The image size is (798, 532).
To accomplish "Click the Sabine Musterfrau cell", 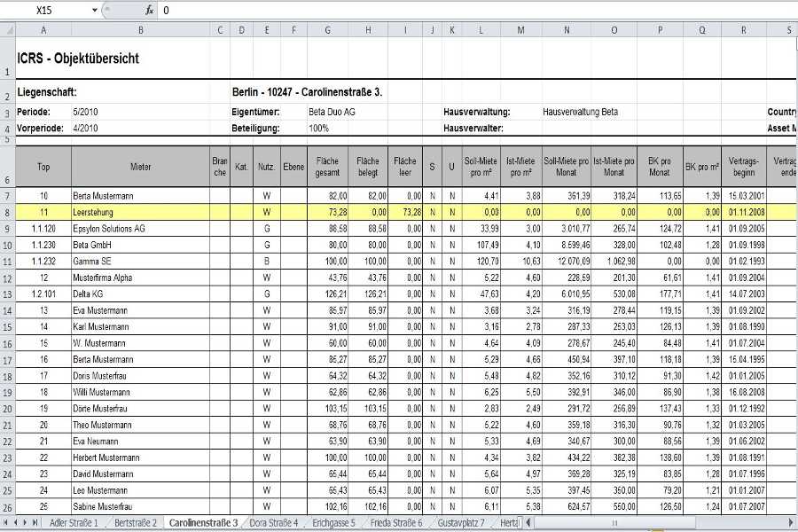I will coord(140,507).
